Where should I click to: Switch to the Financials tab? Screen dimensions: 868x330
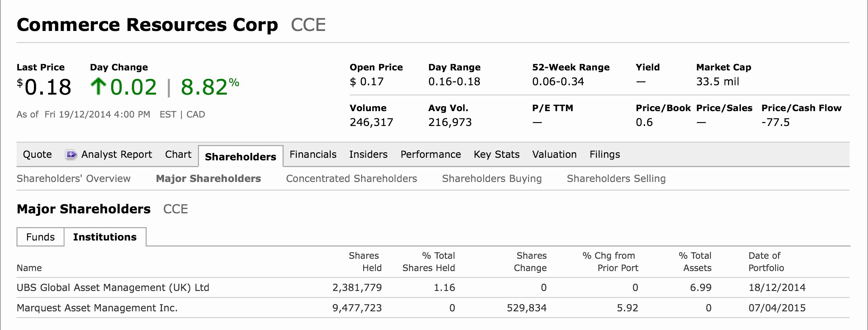tap(312, 154)
